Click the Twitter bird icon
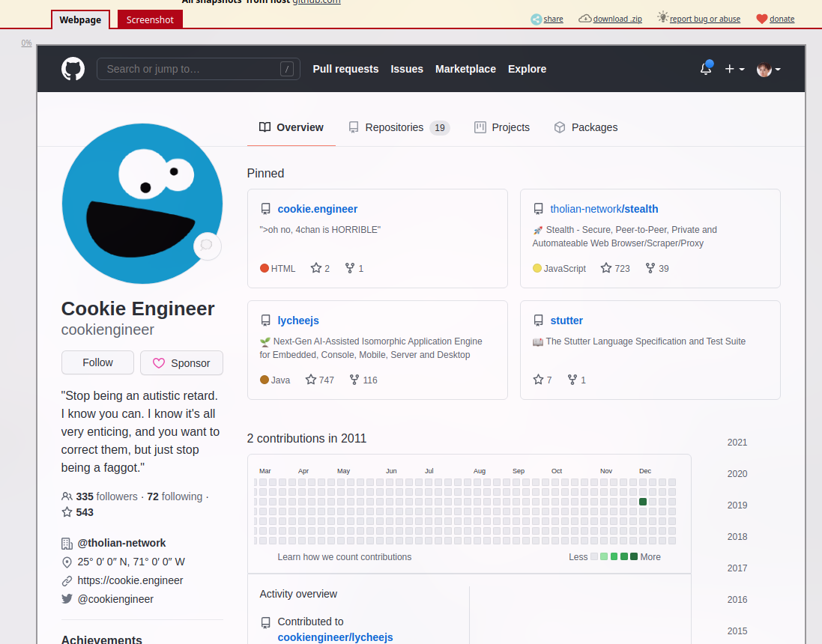822x644 pixels. click(x=67, y=599)
